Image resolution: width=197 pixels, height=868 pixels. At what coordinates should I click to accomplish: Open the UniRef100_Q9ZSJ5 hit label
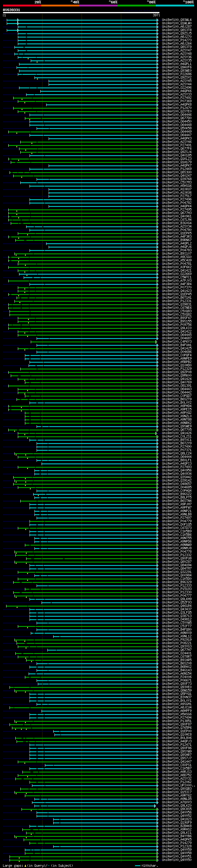pos(177,33)
